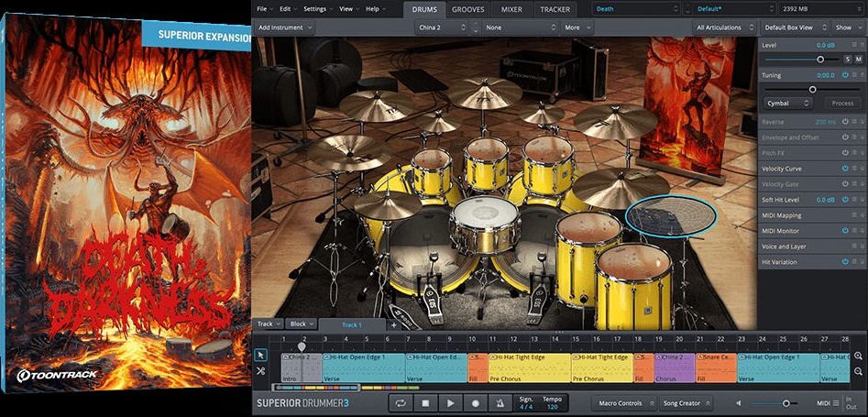Click the master volume speaker icon
The width and height of the screenshot is (868, 417).
click(739, 403)
